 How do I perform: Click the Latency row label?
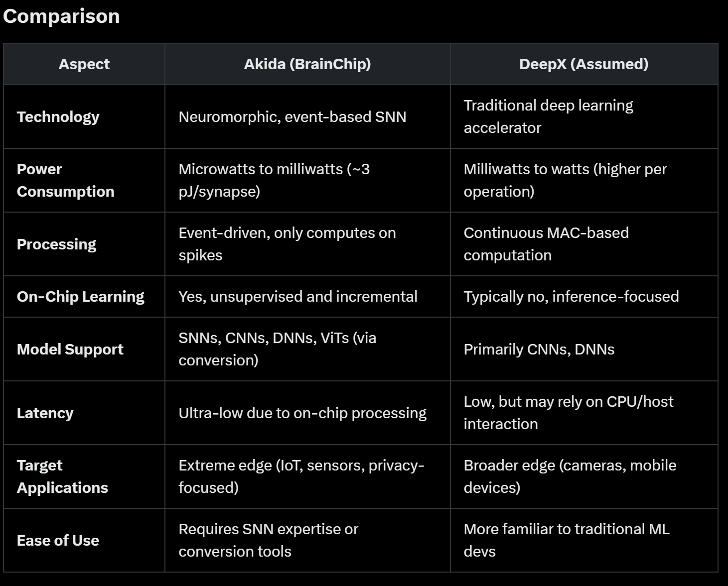coord(45,413)
